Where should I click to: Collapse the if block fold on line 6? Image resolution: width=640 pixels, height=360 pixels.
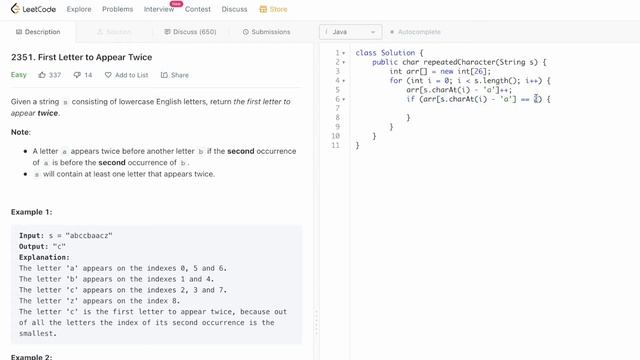point(344,99)
